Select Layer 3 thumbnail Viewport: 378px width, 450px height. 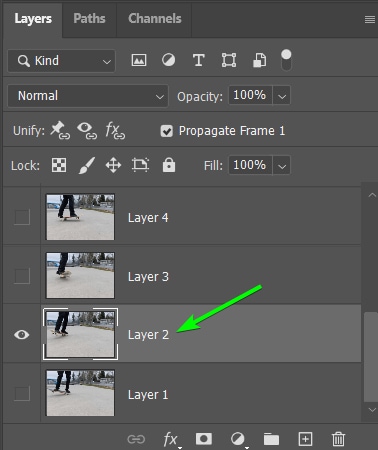(80, 275)
